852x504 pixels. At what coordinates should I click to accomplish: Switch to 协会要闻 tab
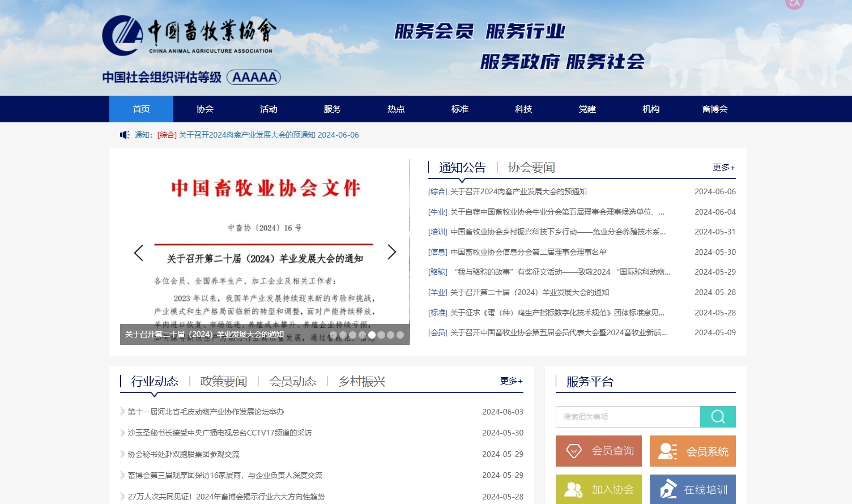click(x=531, y=168)
